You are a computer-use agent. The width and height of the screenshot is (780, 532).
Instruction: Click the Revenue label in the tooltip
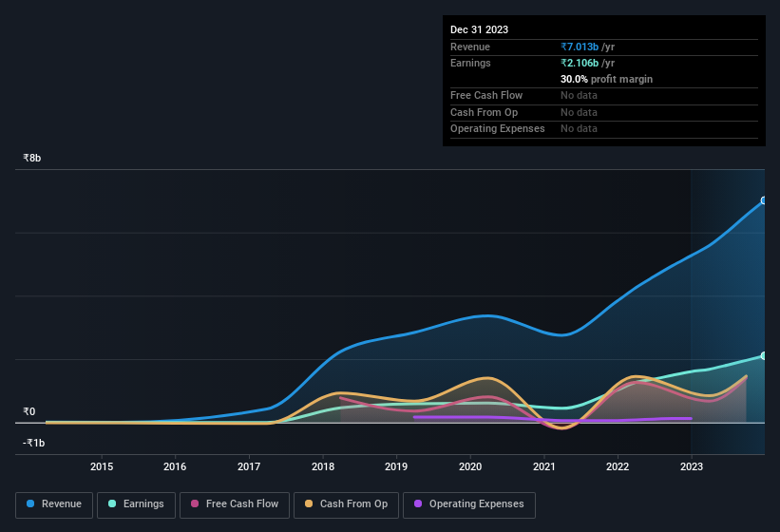click(x=470, y=47)
